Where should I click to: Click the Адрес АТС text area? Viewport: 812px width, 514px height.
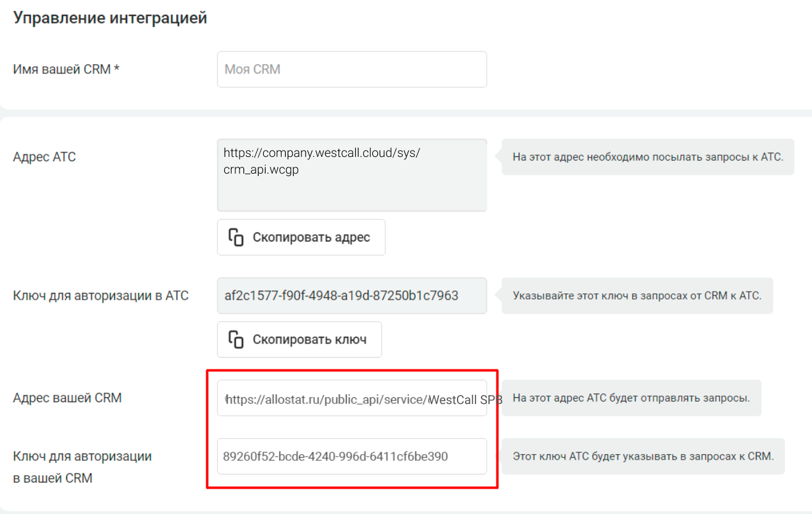(x=352, y=175)
